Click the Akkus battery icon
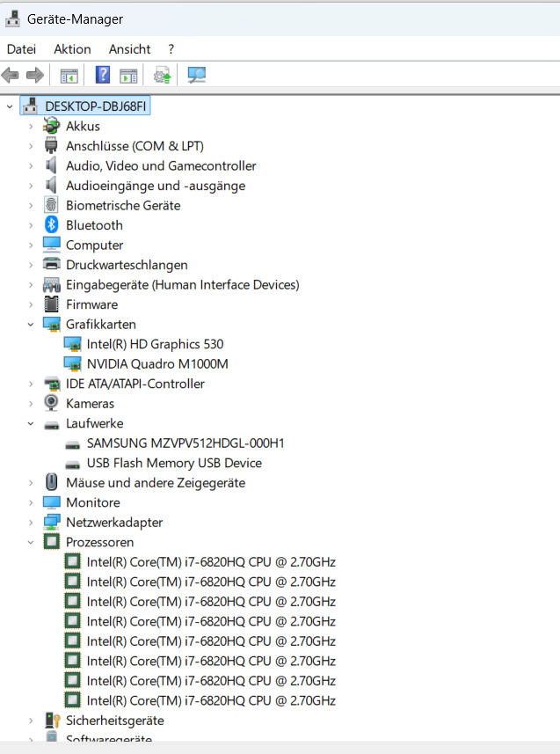This screenshot has height=754, width=560. (x=52, y=126)
